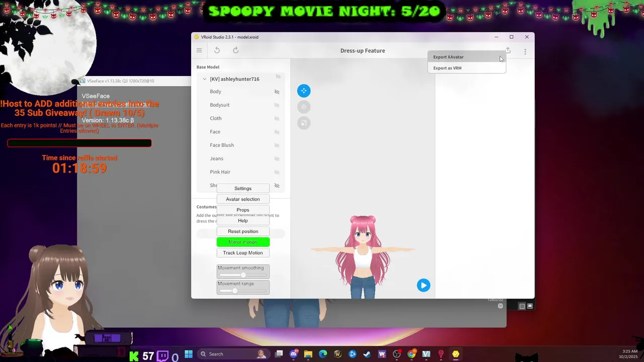
Task: Toggle visibility of the Jeans item
Action: coord(277,158)
